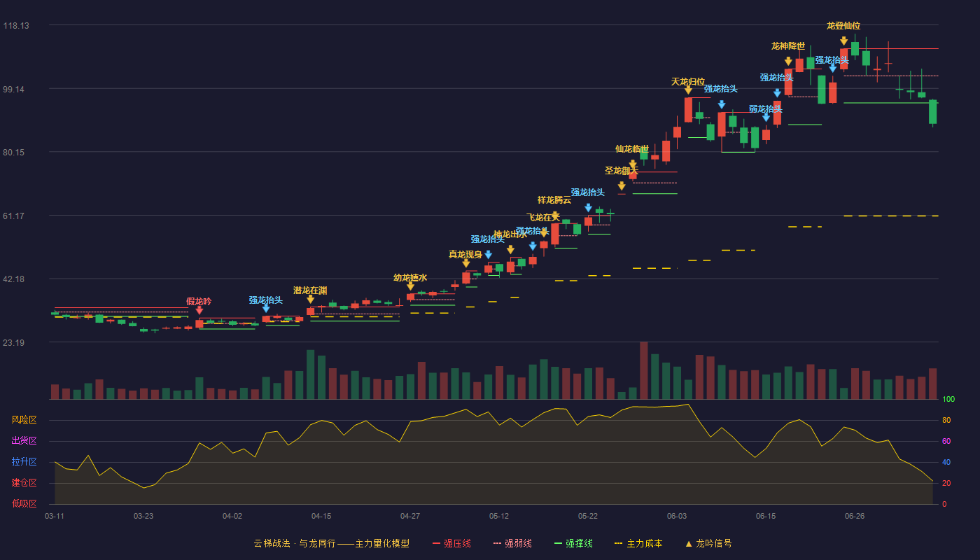This screenshot has width=980, height=560.
Task: Click the 建仓区 zone label
Action: click(24, 483)
